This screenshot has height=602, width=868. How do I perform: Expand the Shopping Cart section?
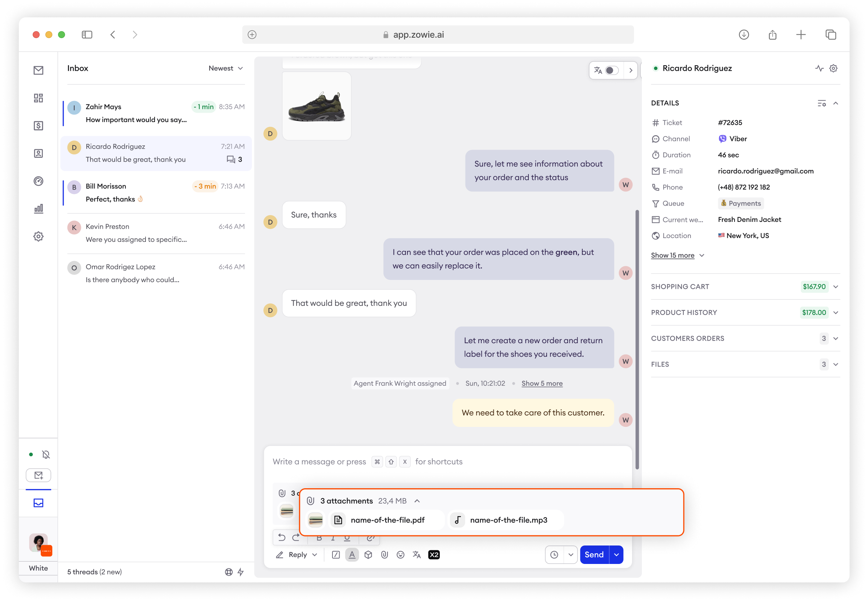click(x=835, y=287)
